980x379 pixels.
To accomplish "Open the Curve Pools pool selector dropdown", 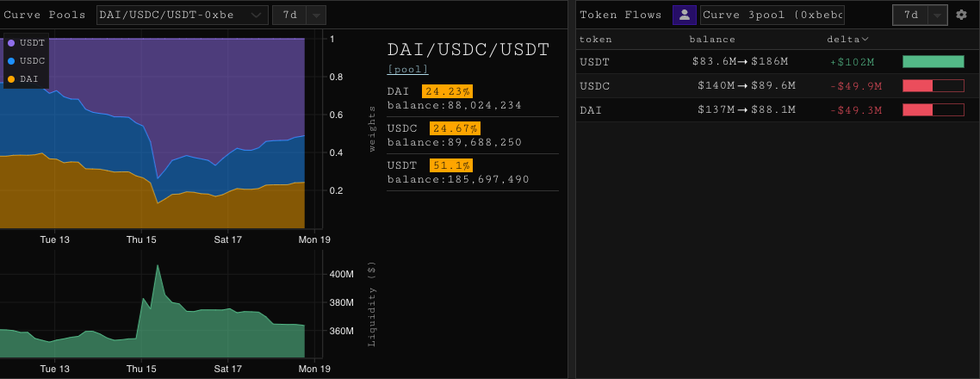I will pyautogui.click(x=182, y=15).
